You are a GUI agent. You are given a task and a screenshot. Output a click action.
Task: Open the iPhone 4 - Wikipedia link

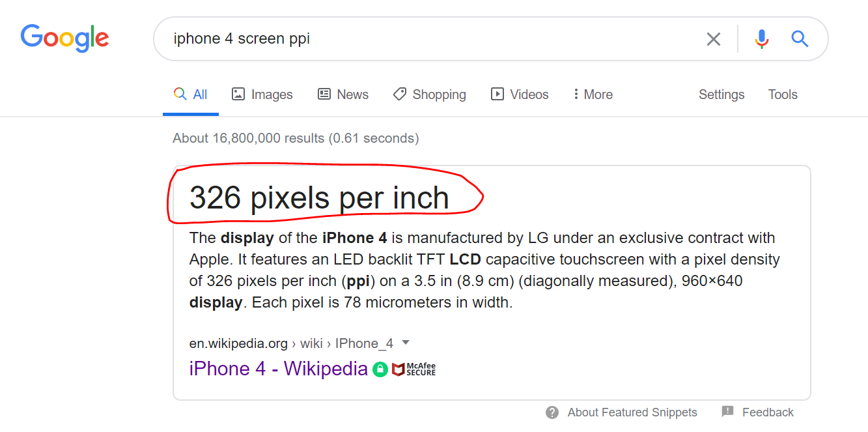(x=279, y=369)
